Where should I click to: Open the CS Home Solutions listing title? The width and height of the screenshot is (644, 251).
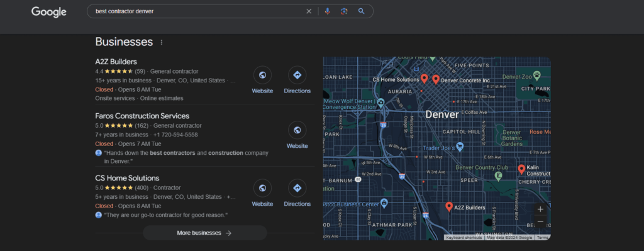tap(127, 178)
